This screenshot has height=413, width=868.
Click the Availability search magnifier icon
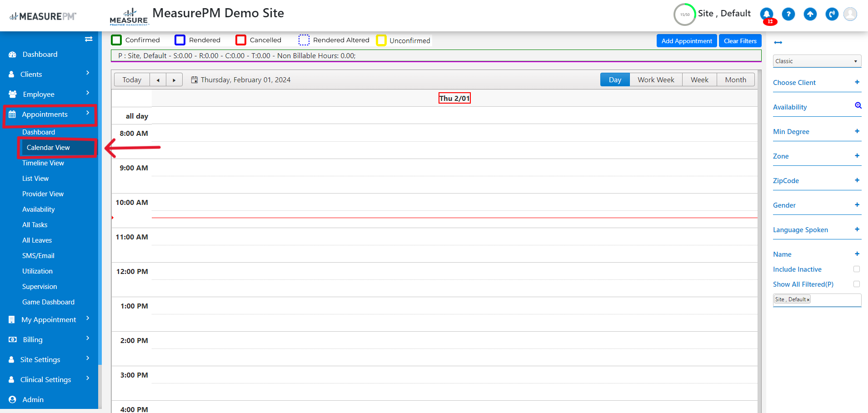point(858,105)
